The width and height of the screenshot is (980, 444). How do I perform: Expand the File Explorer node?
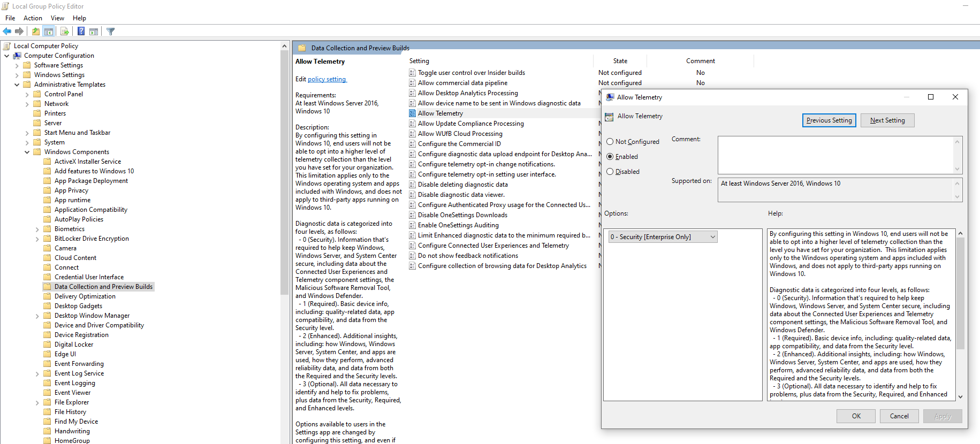point(37,402)
